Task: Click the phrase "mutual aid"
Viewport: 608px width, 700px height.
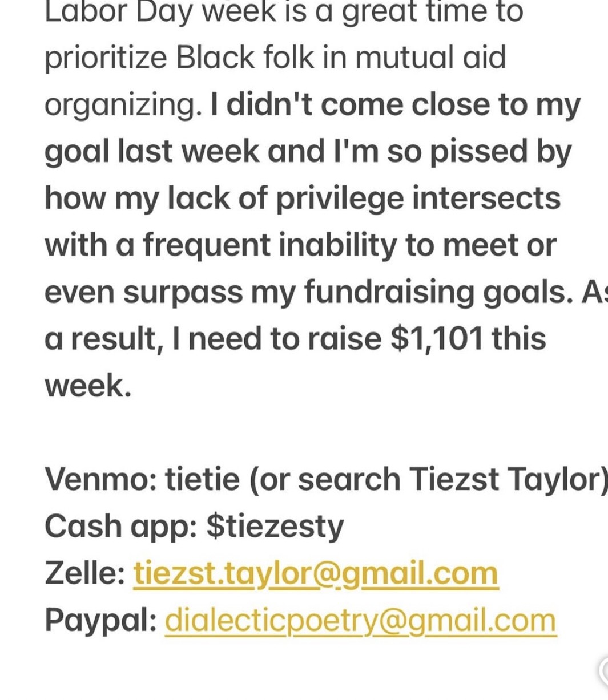Action: click(x=430, y=58)
